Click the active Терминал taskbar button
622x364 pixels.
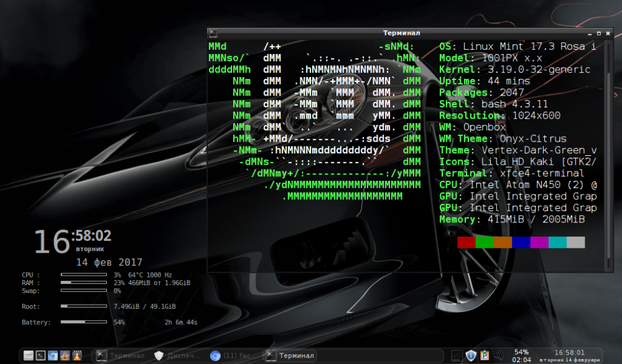click(290, 355)
